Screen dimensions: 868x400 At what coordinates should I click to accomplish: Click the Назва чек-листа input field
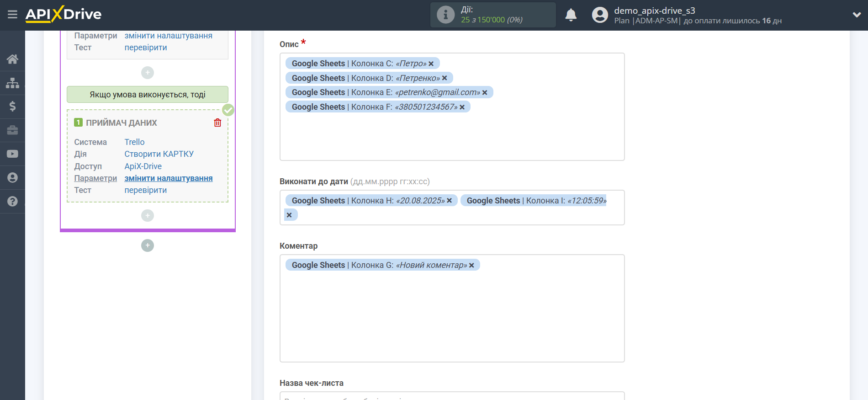(x=452, y=396)
